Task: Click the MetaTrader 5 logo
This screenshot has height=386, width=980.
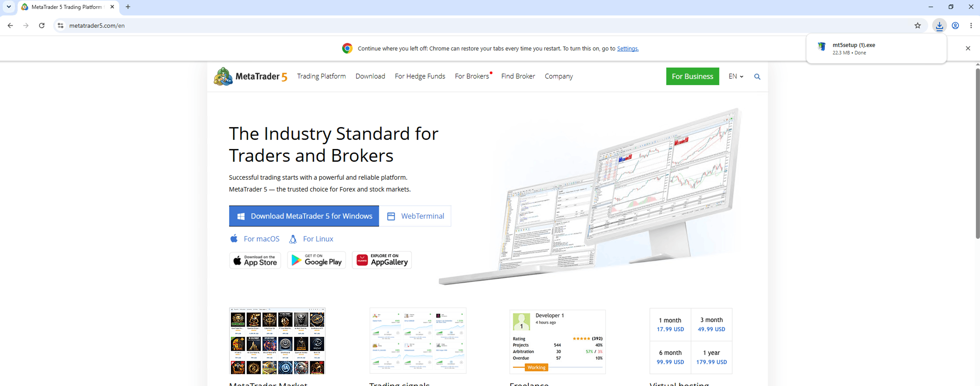Action: tap(250, 76)
